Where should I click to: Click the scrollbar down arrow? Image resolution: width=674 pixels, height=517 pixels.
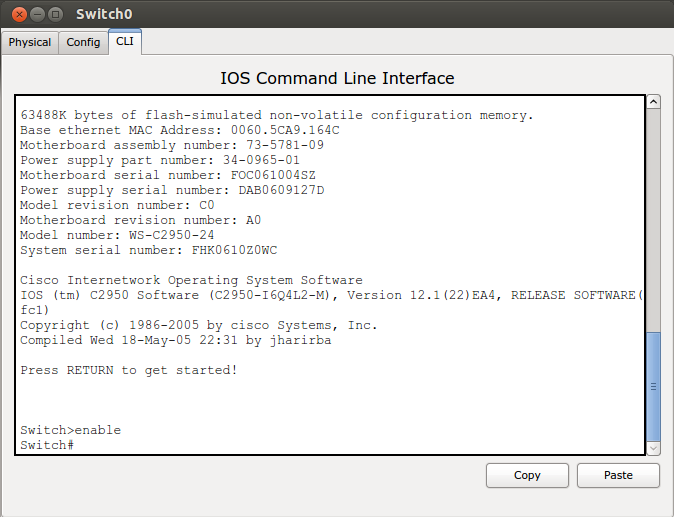(x=653, y=449)
